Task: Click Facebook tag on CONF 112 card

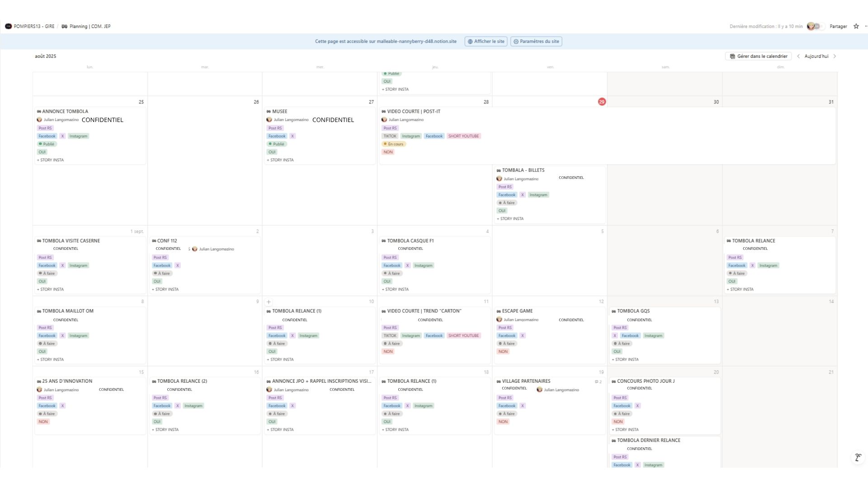Action: click(x=162, y=266)
